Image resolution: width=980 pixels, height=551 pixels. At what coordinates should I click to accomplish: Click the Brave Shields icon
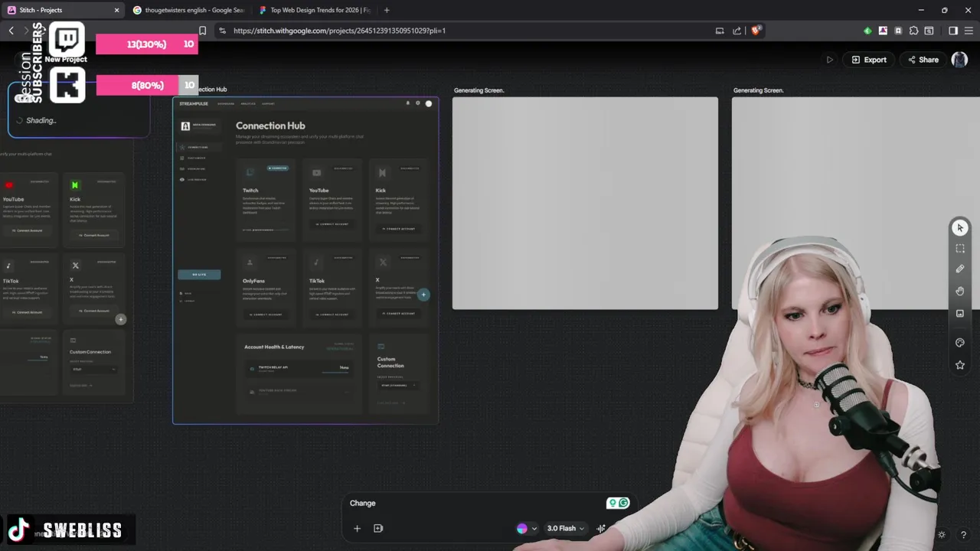click(756, 31)
